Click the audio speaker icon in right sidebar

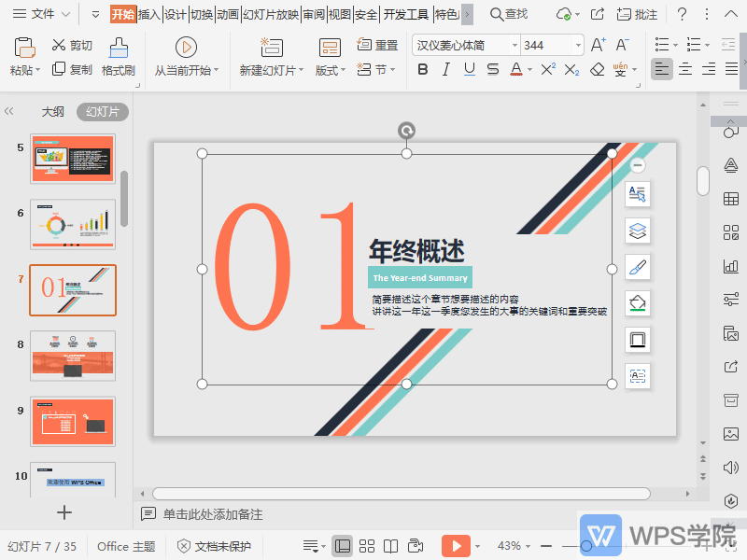click(731, 468)
